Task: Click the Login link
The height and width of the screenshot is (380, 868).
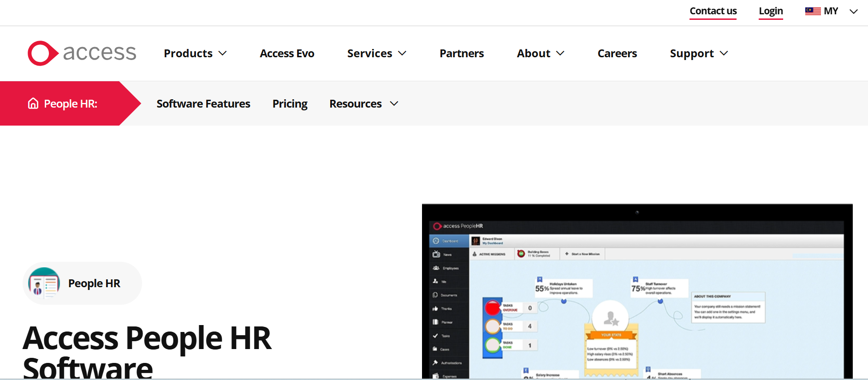Action: (771, 11)
